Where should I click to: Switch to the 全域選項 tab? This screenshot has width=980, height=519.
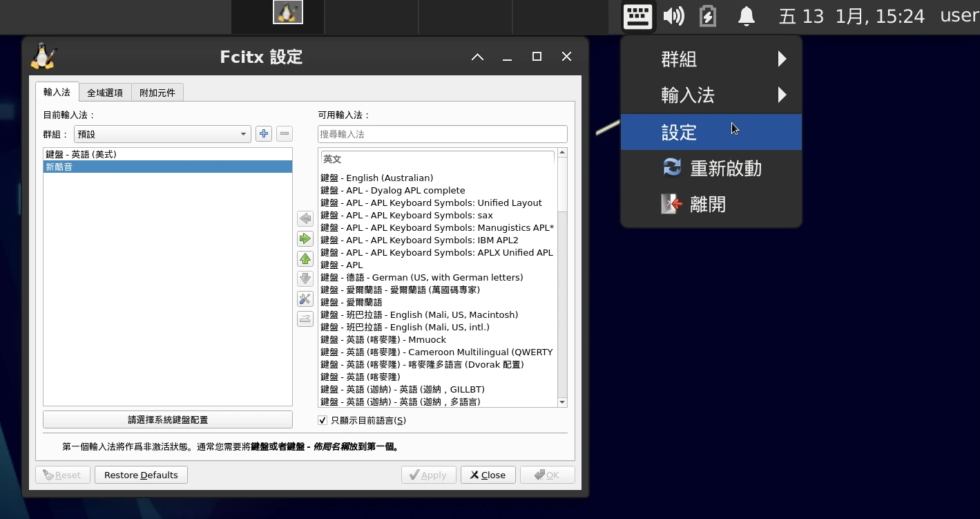105,93
